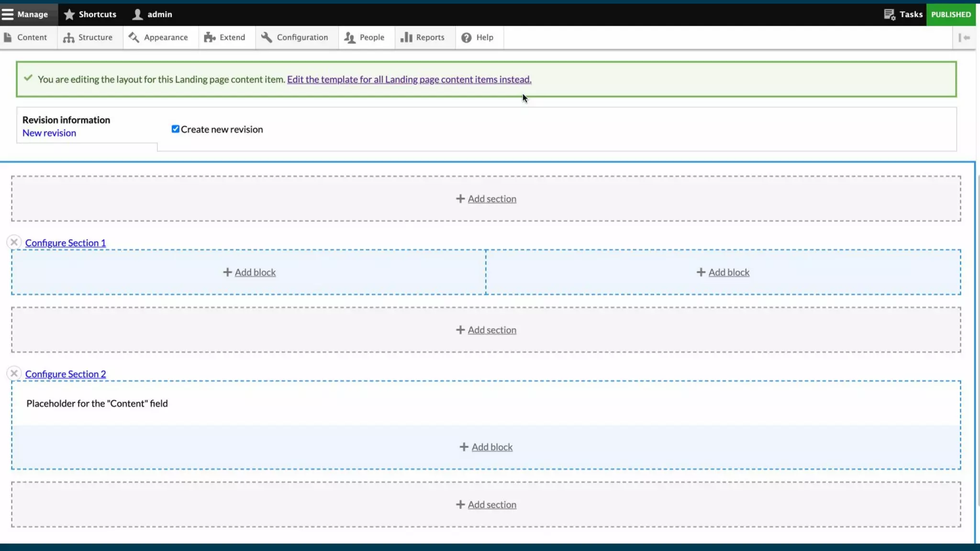Remove Section 2 with its X icon

14,374
